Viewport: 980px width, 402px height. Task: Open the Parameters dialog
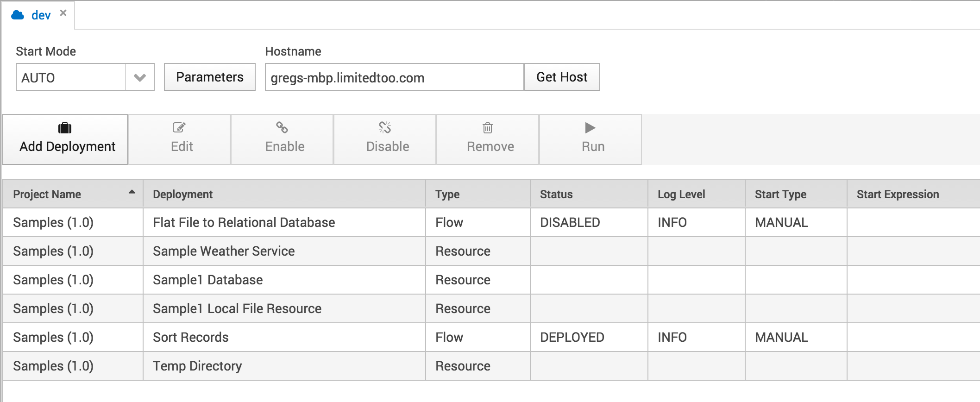pos(210,77)
